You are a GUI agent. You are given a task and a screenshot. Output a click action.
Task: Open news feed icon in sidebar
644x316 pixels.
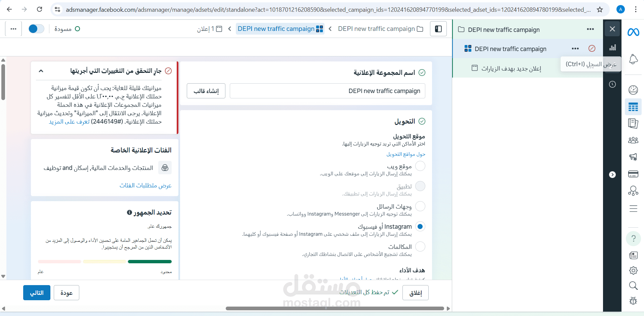click(633, 256)
